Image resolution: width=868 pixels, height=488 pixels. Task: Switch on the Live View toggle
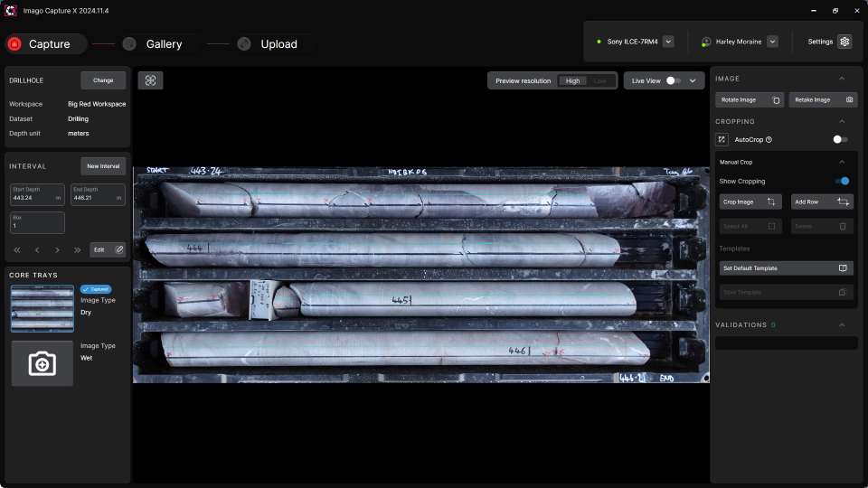[x=674, y=80]
